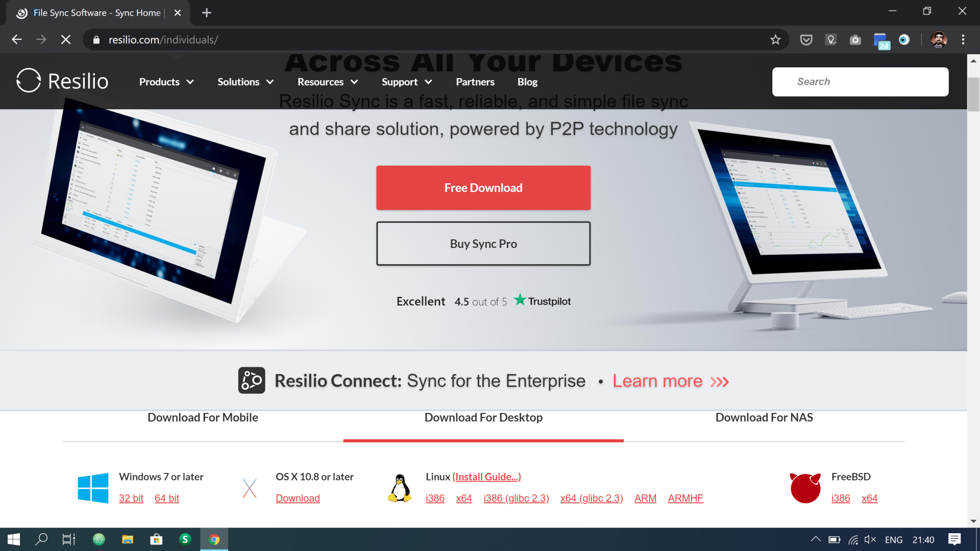This screenshot has width=980, height=551.
Task: Open the Chrome profile avatar
Action: tap(939, 40)
